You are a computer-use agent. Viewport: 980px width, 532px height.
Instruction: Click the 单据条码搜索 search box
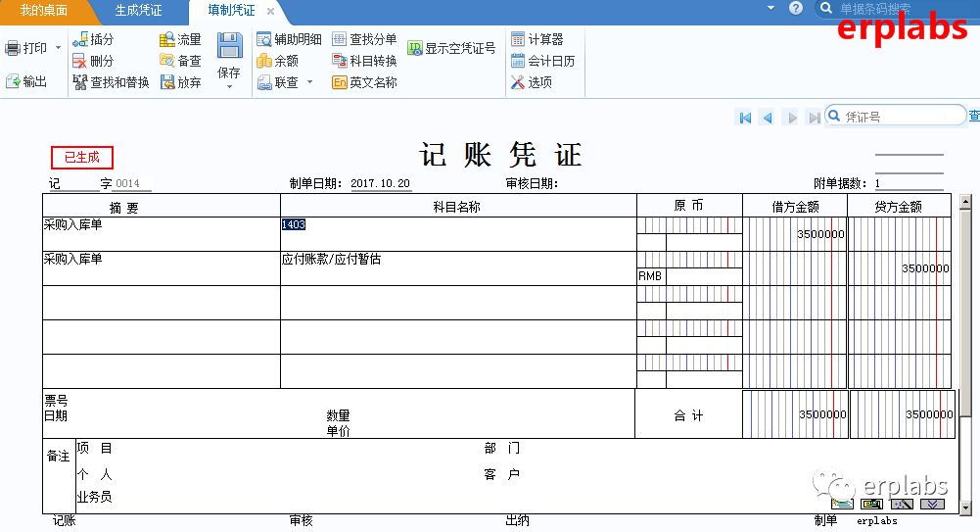900,9
